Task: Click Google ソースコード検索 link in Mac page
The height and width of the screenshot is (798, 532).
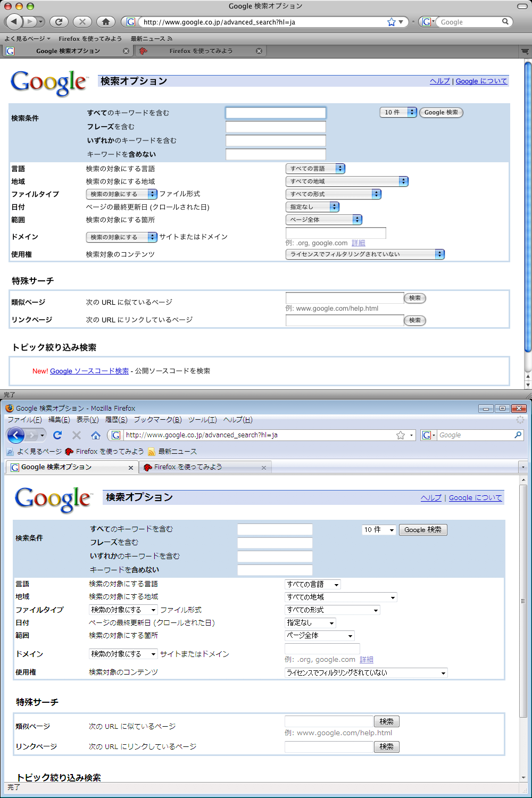Action: pyautogui.click(x=89, y=371)
